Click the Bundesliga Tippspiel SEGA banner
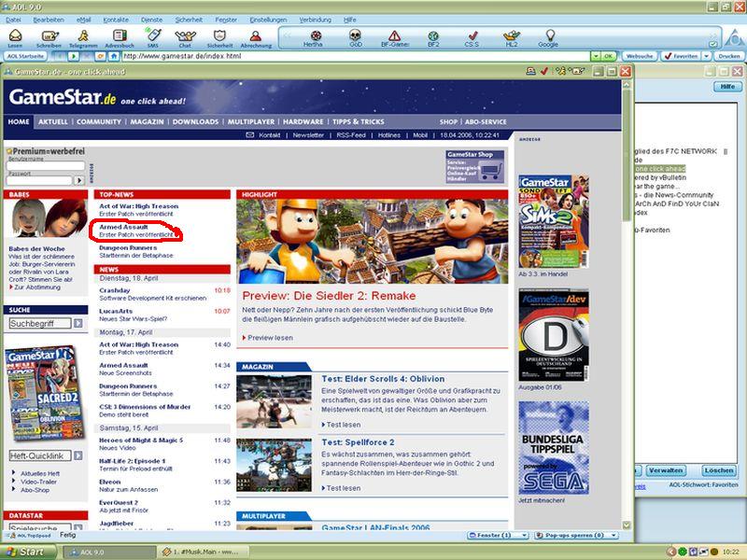The height and width of the screenshot is (560, 747). (554, 448)
